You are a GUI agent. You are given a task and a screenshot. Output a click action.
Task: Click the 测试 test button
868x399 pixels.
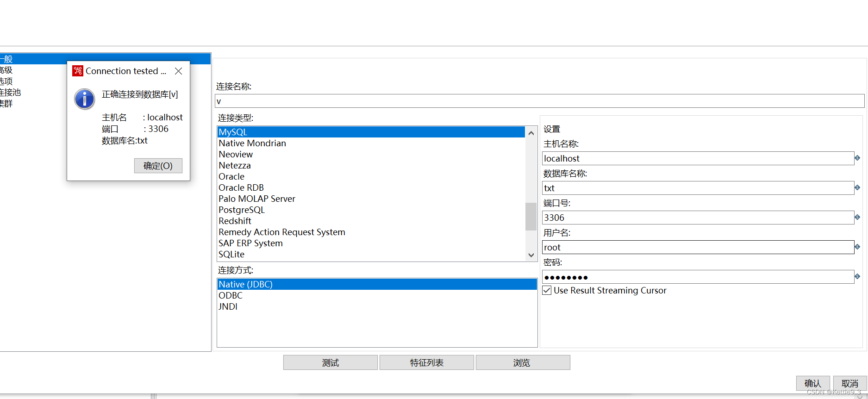[x=331, y=362]
